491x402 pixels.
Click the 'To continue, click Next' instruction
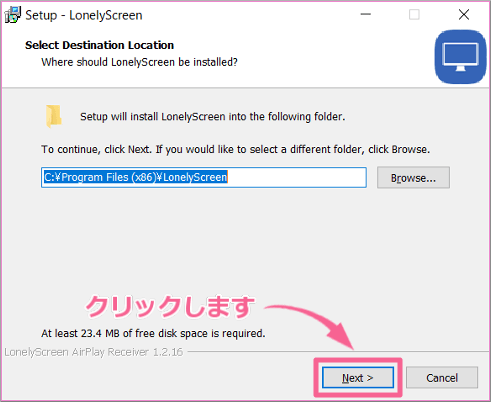point(236,149)
